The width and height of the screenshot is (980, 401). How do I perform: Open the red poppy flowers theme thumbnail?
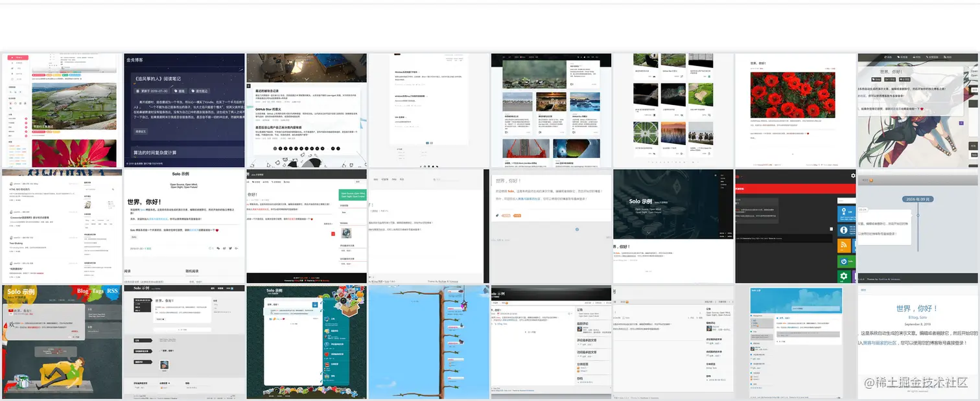(796, 111)
